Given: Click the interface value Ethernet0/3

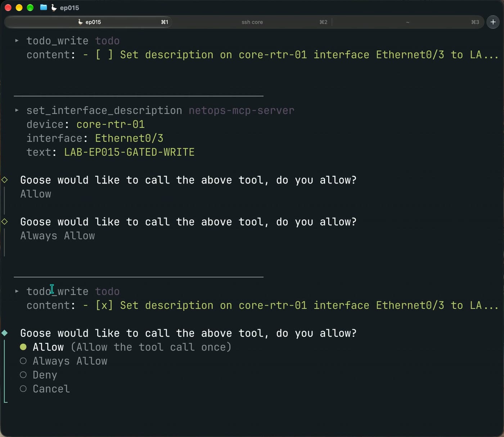Looking at the screenshot, I should (129, 138).
